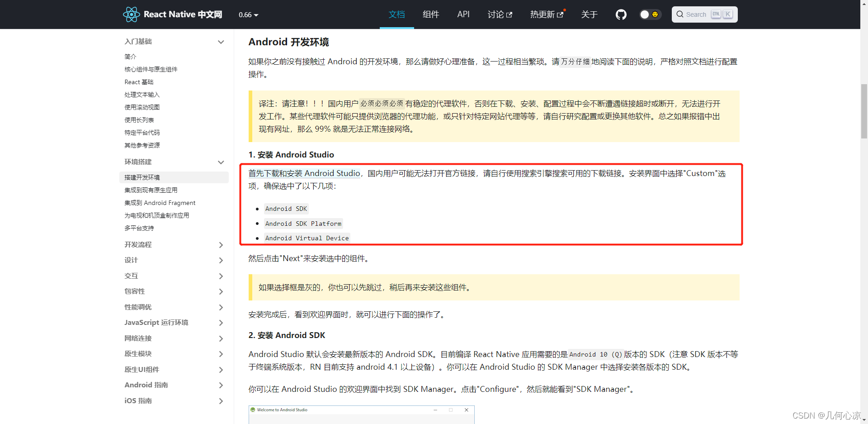Open the 热更新 external link
Viewport: 868px width, 424px height.
click(547, 14)
